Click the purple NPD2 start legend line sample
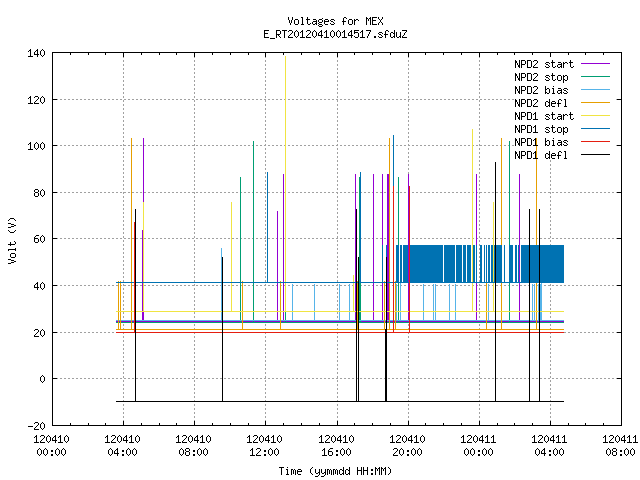Viewport: 640px width, 480px height. 596,64
